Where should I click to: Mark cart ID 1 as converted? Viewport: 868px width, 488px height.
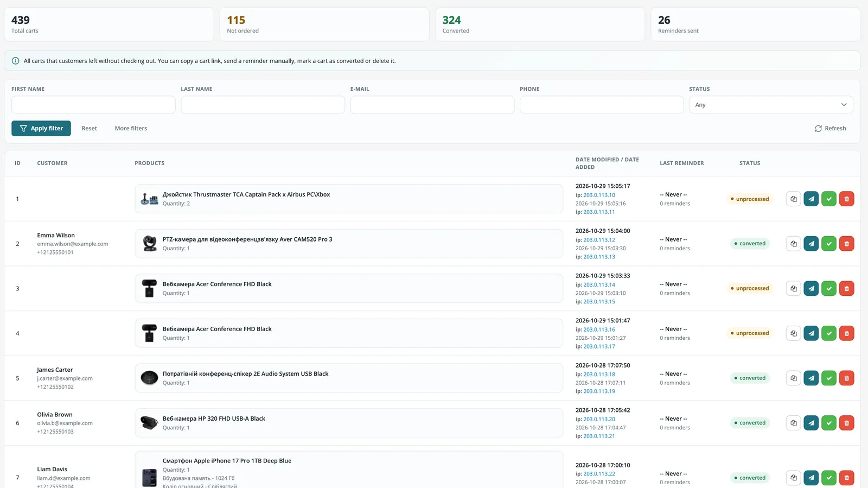(829, 199)
